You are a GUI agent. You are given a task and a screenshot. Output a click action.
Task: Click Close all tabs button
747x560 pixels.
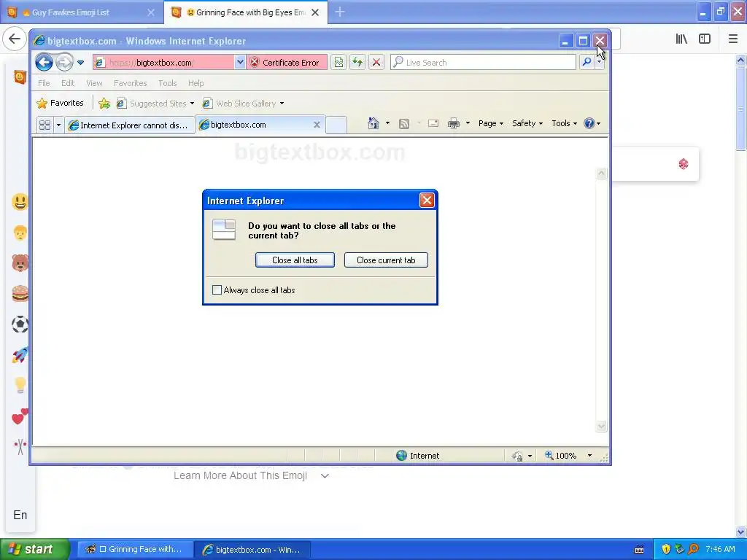coord(295,260)
